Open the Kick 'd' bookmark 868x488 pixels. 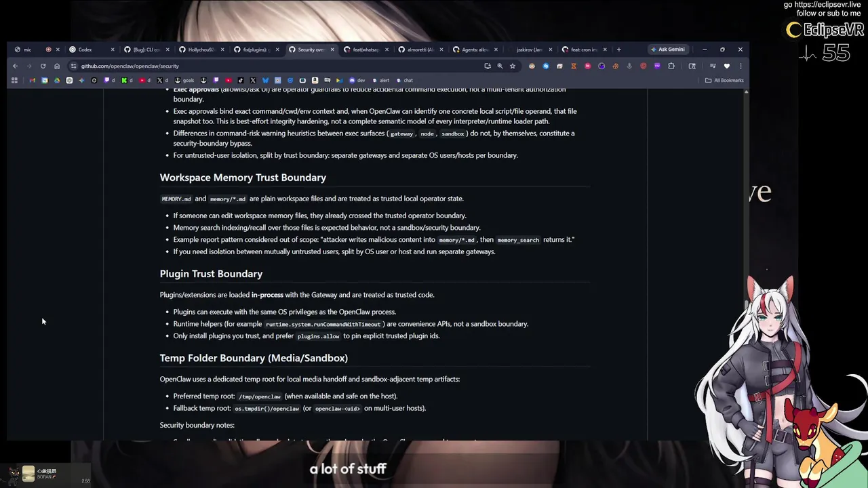(127, 80)
